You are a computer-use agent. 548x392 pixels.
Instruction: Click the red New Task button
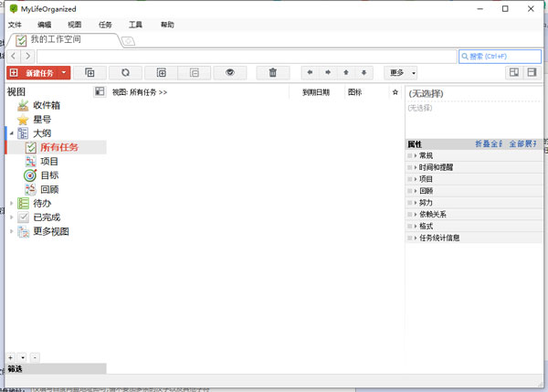tap(34, 73)
